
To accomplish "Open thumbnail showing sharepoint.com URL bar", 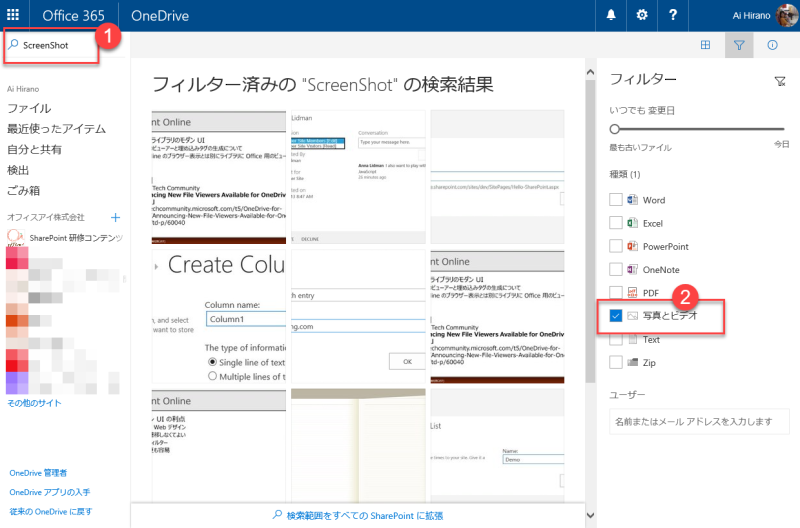I will (497, 177).
